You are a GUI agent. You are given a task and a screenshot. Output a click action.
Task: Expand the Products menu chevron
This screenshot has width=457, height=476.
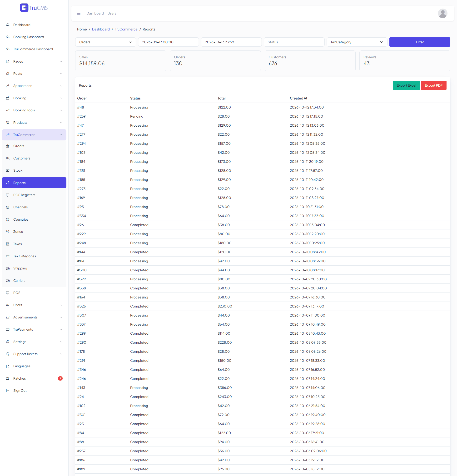pyautogui.click(x=61, y=123)
